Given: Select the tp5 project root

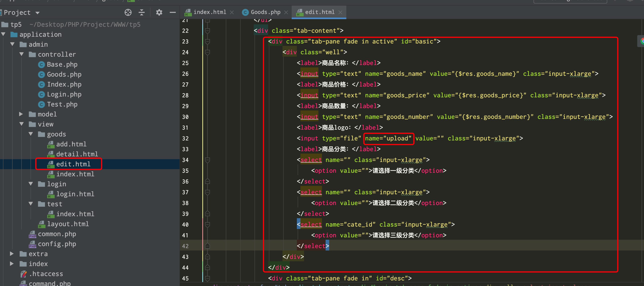Looking at the screenshot, I should coord(16,25).
